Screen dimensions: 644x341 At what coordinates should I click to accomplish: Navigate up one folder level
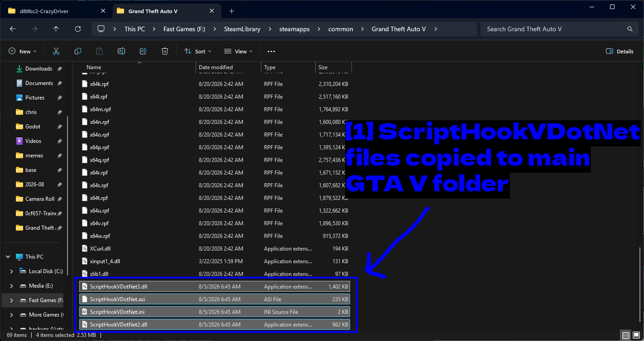click(56, 29)
